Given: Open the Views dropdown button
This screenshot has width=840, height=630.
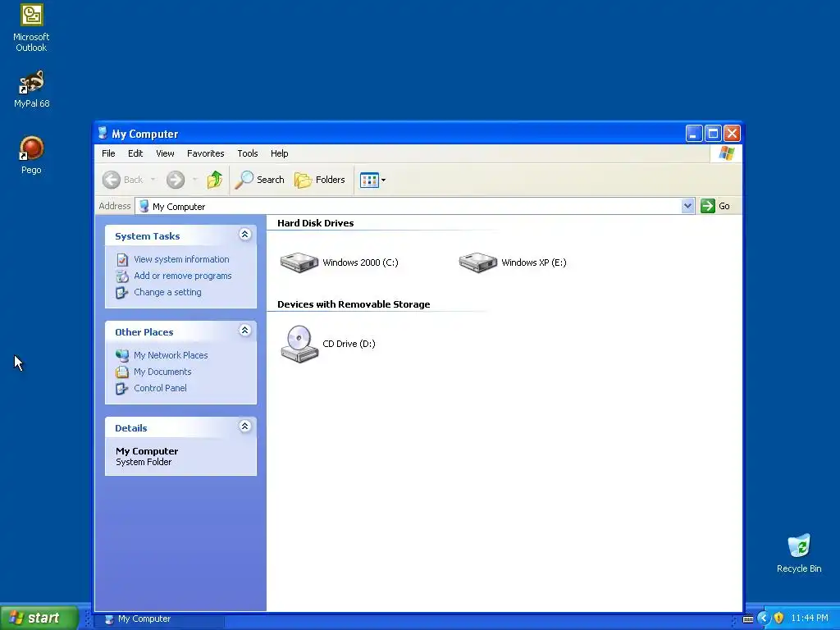Looking at the screenshot, I should coord(372,180).
